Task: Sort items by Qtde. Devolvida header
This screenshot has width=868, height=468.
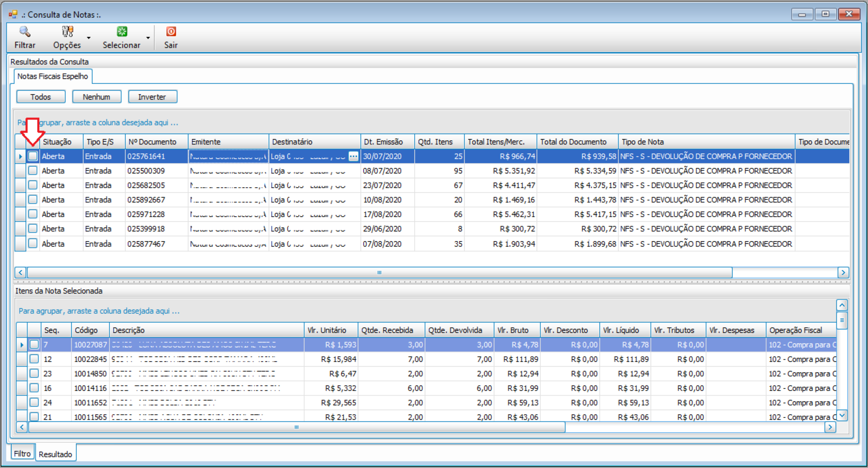Action: click(x=459, y=330)
